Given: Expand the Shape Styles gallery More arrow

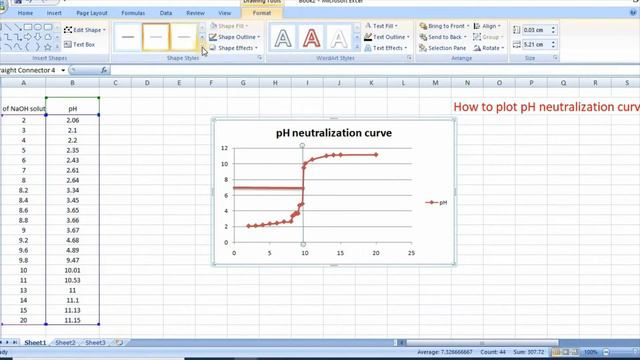Looking at the screenshot, I should point(202,47).
